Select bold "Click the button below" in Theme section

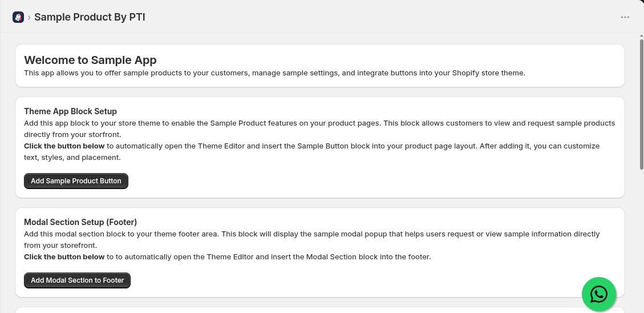pyautogui.click(x=64, y=146)
